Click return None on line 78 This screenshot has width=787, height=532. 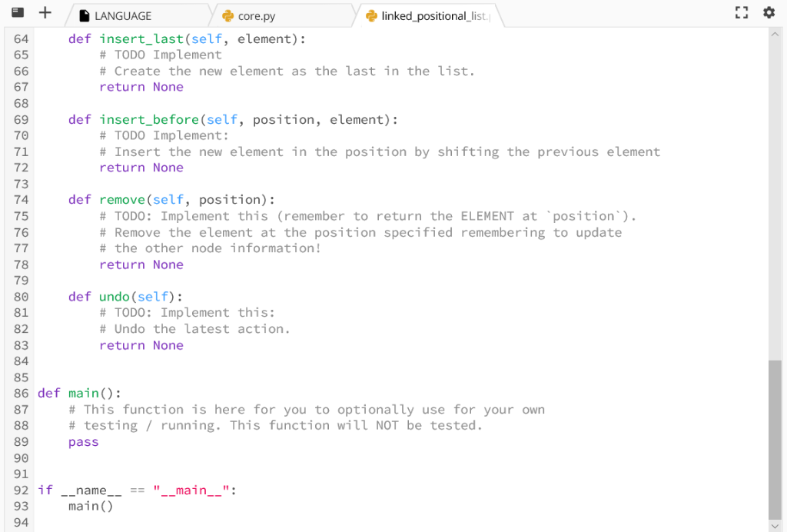click(x=141, y=264)
